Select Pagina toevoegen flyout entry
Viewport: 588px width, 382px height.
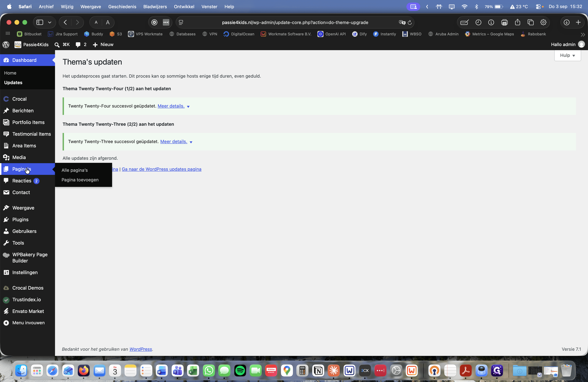(80, 180)
